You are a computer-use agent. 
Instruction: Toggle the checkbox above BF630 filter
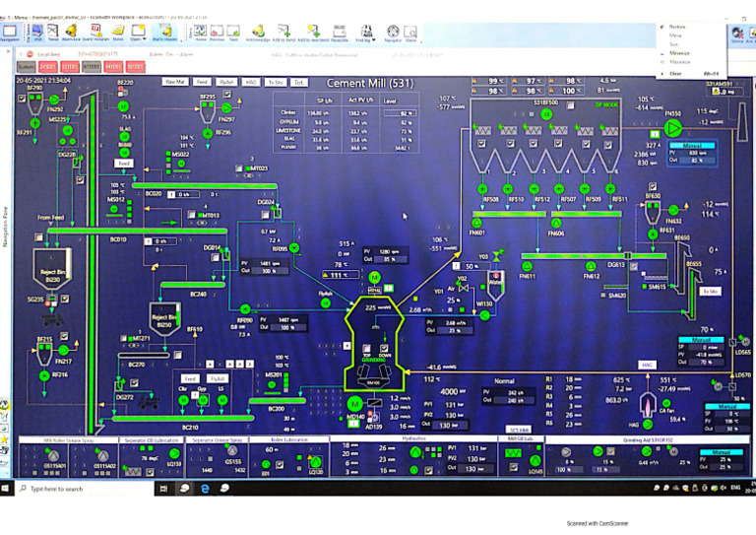tap(653, 186)
